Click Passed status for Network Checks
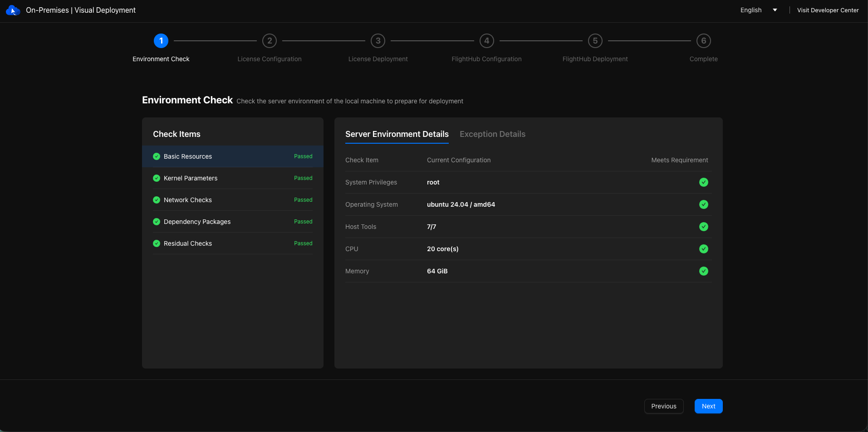868x432 pixels. [303, 200]
